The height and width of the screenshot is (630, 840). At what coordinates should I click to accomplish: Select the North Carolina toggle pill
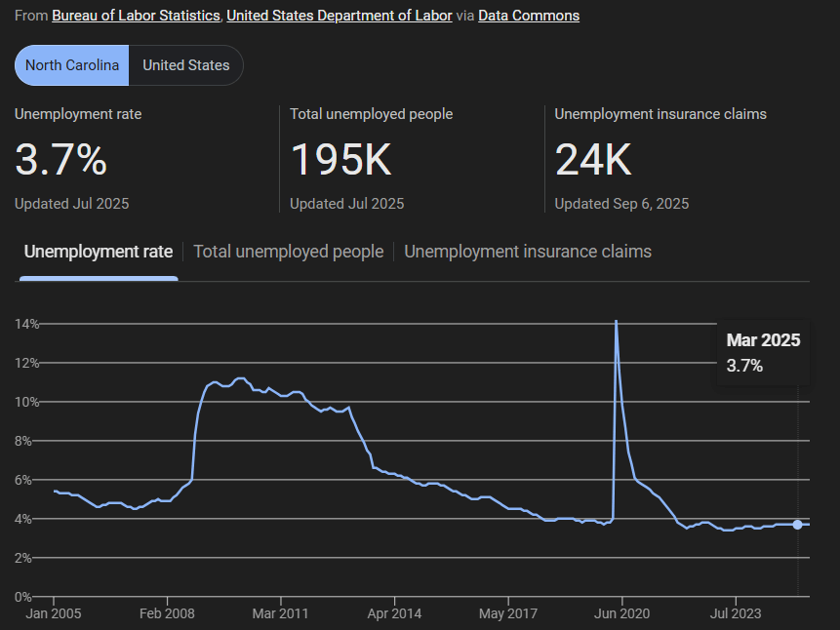point(72,65)
